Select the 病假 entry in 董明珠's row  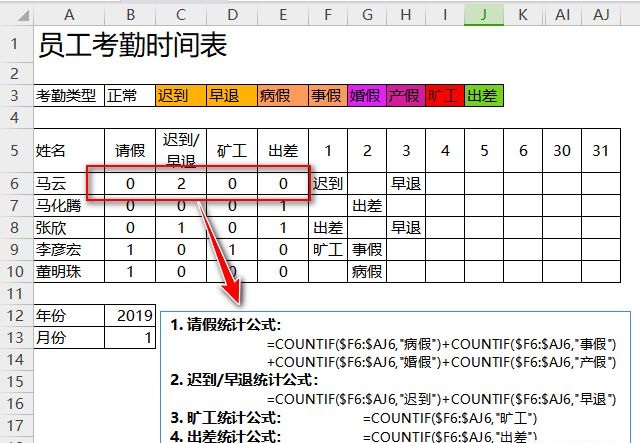(366, 270)
